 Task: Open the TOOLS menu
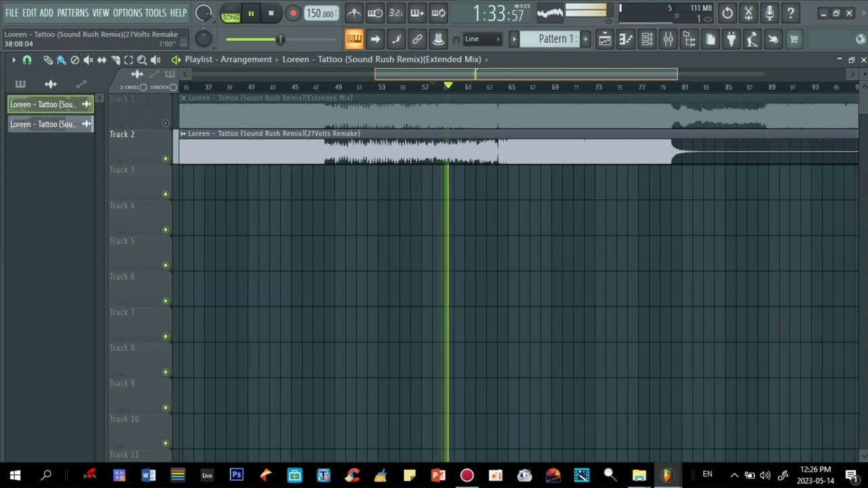[155, 13]
